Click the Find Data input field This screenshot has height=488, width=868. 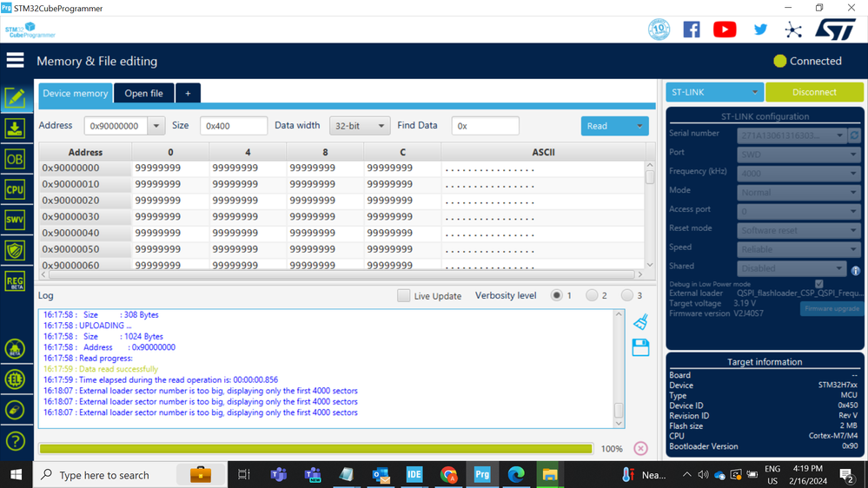(x=485, y=126)
